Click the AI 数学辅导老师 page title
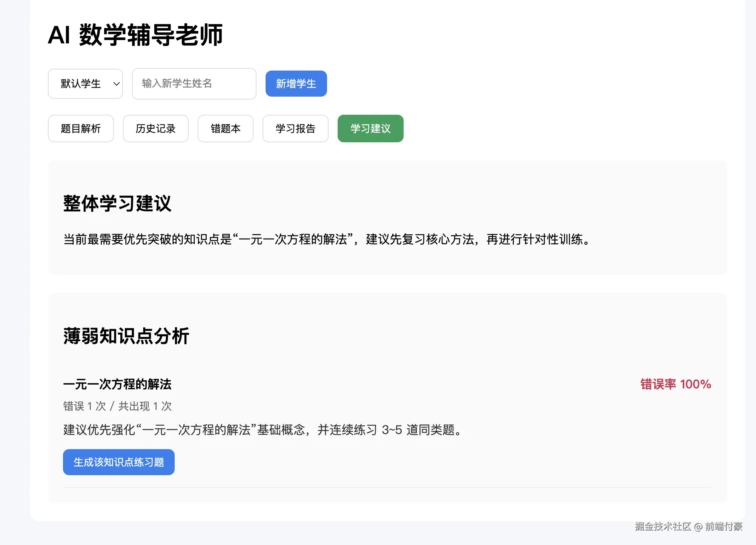The height and width of the screenshot is (545, 756). point(135,35)
